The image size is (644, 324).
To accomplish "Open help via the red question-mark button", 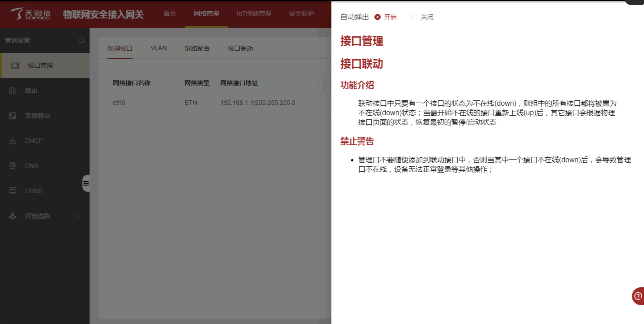I will (x=638, y=296).
